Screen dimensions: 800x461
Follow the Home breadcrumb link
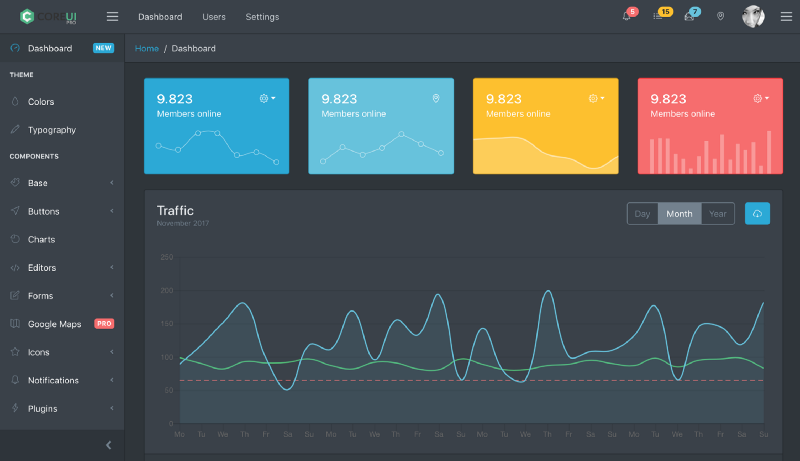pos(146,48)
